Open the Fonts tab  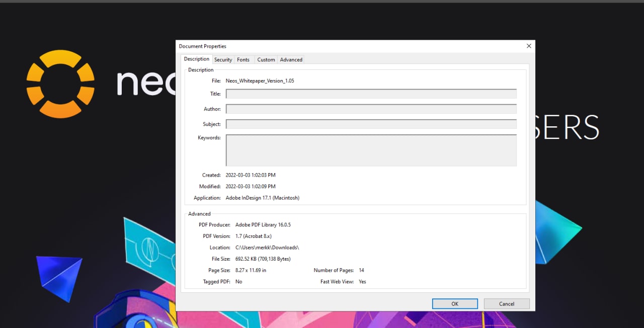(x=243, y=60)
